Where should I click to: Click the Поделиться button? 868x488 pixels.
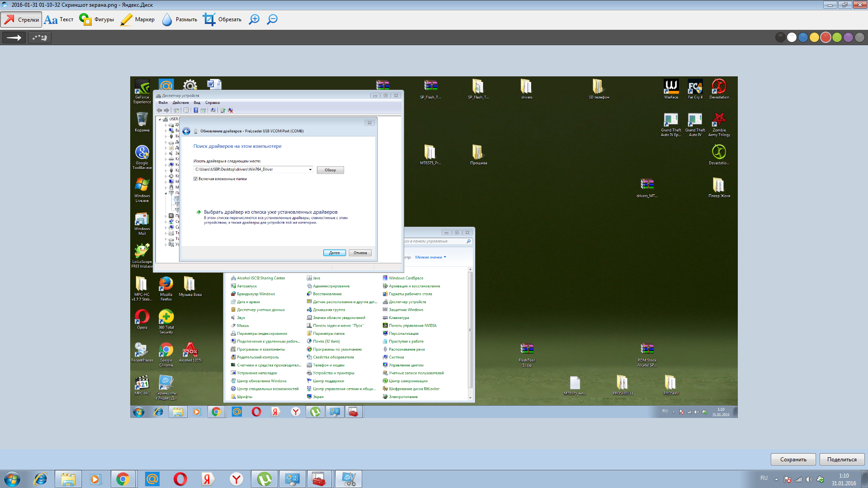pos(841,459)
